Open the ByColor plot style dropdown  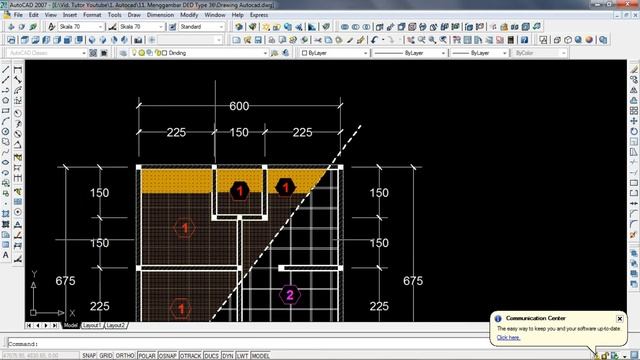[564, 53]
